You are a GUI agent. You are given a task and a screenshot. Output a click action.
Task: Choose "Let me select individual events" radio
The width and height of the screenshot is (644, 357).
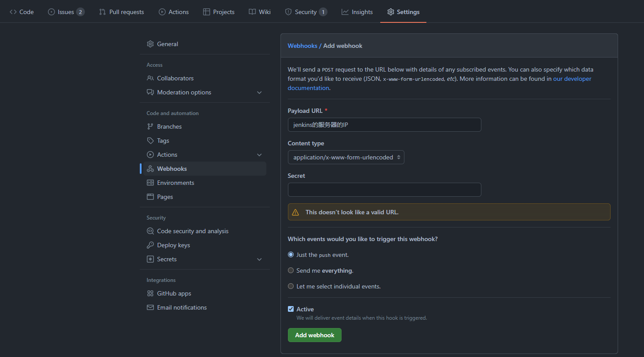pos(291,286)
